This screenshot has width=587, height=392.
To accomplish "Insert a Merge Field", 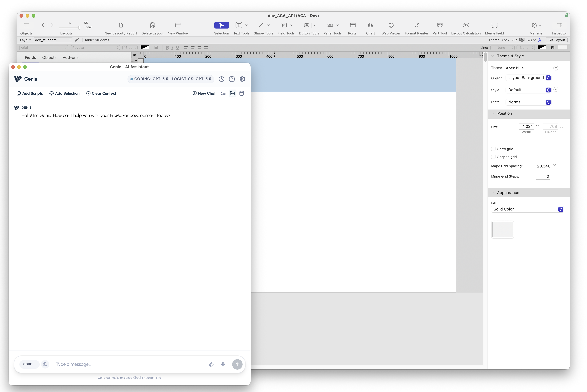I will [494, 25].
